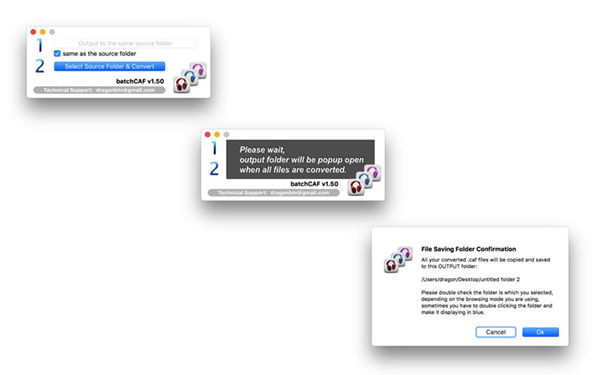Click batchCAF app icon in confirmation dialog
Viewport: 600px width, 375px height.
398,259
